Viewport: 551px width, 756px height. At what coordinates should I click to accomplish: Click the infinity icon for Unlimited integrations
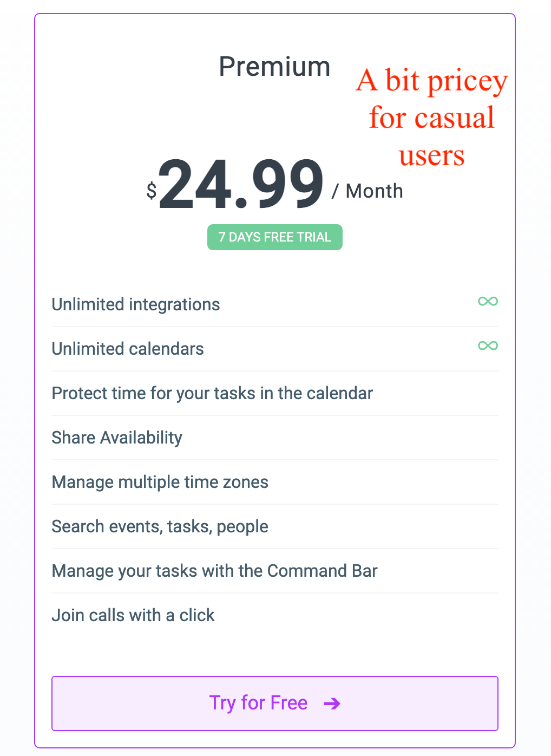(x=488, y=301)
